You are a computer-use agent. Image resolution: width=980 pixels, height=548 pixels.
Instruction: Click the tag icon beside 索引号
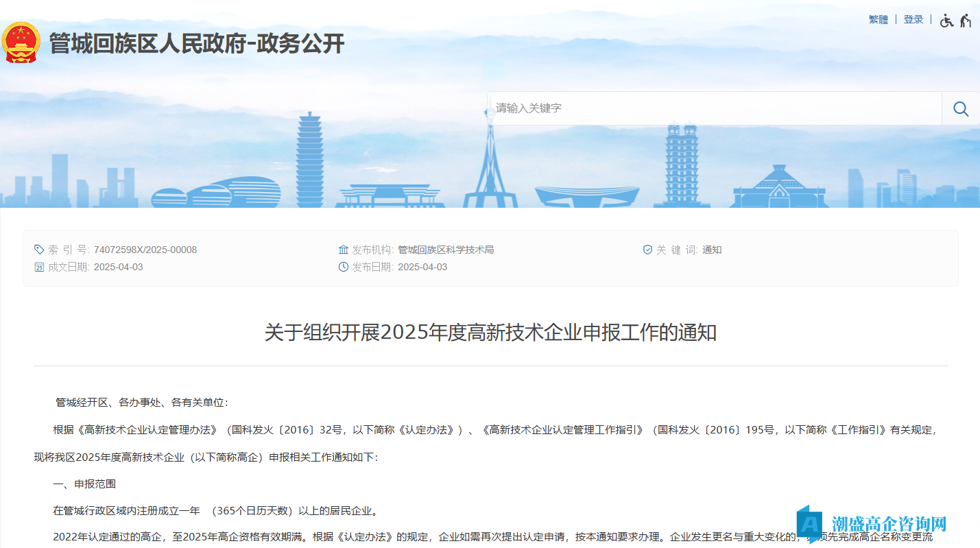(x=39, y=250)
